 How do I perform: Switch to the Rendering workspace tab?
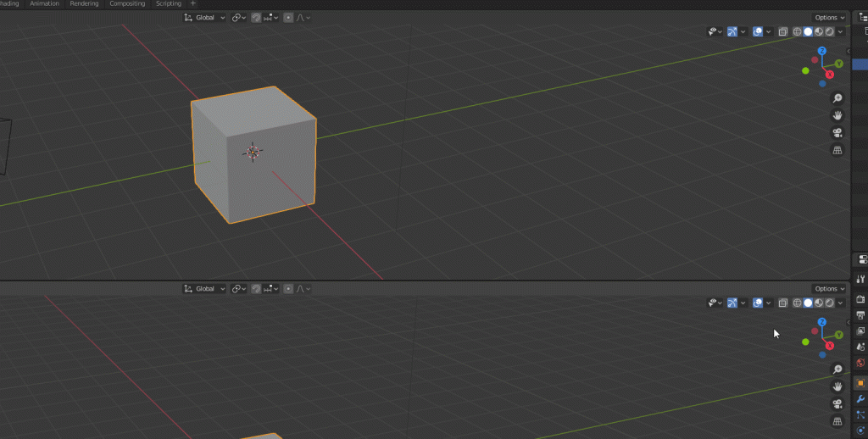point(84,3)
